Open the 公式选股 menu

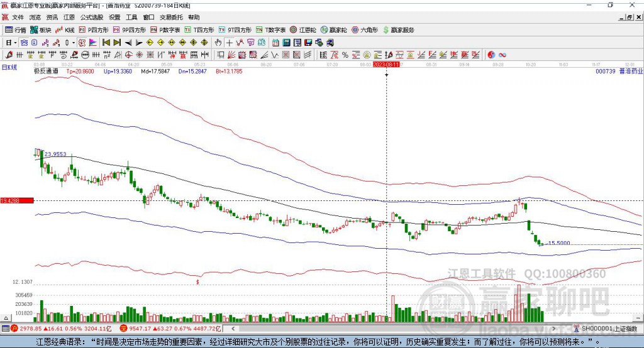click(x=92, y=17)
